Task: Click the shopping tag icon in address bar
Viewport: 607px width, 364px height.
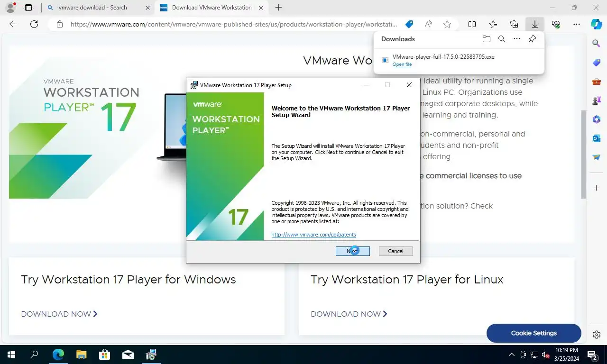Action: (409, 24)
